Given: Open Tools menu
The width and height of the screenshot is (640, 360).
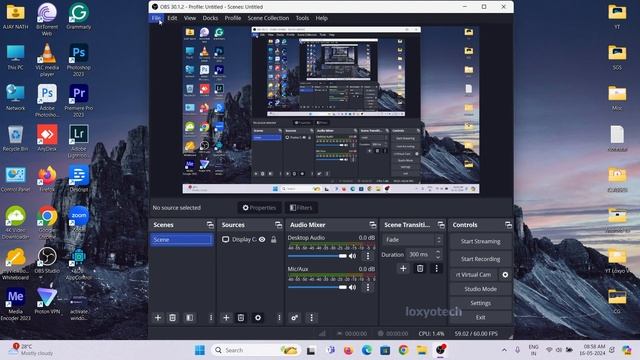Looking at the screenshot, I should pyautogui.click(x=302, y=18).
